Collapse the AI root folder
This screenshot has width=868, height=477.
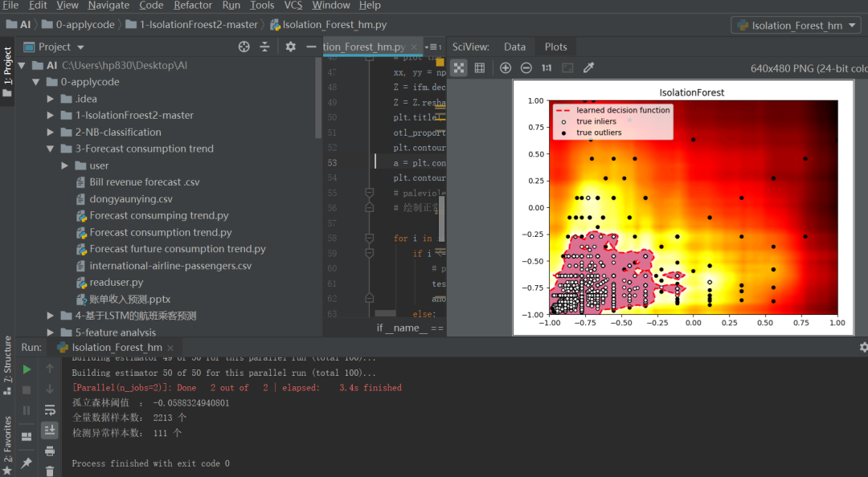(22, 65)
